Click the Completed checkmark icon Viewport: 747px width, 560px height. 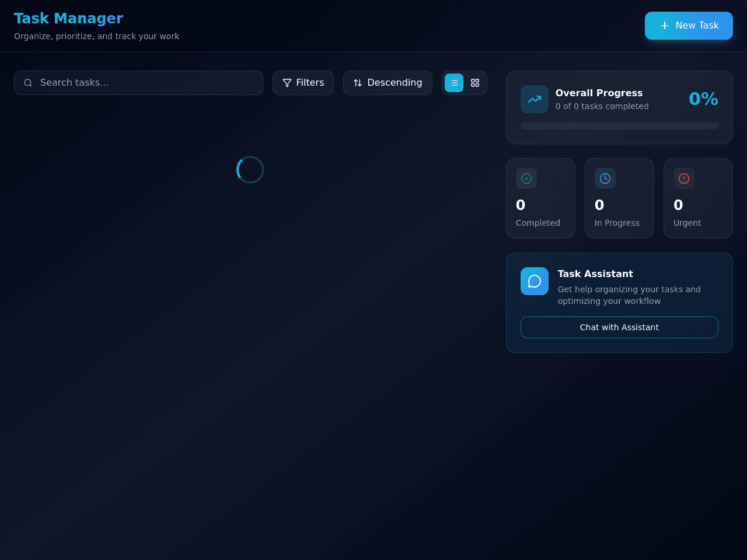[526, 178]
